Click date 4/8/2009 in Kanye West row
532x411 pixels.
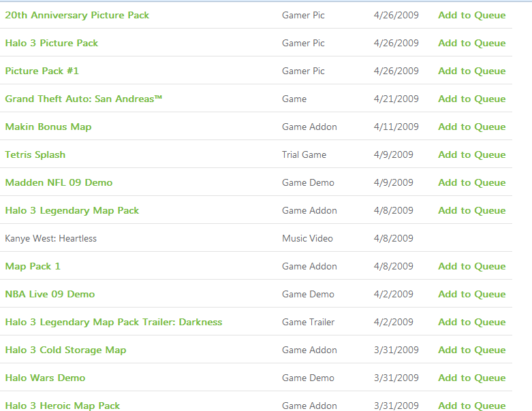pyautogui.click(x=394, y=239)
